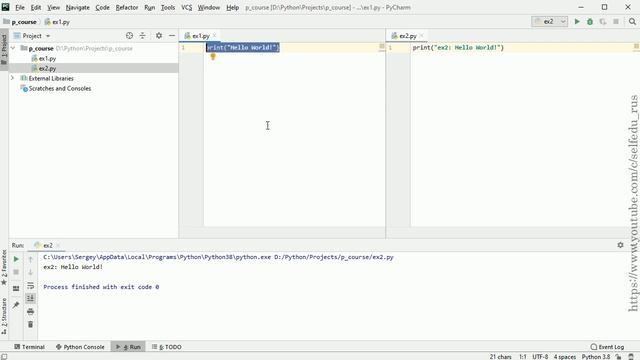Screen dimensions: 640x360
Task: Locate the current file via crosshair icon
Action: click(x=129, y=36)
